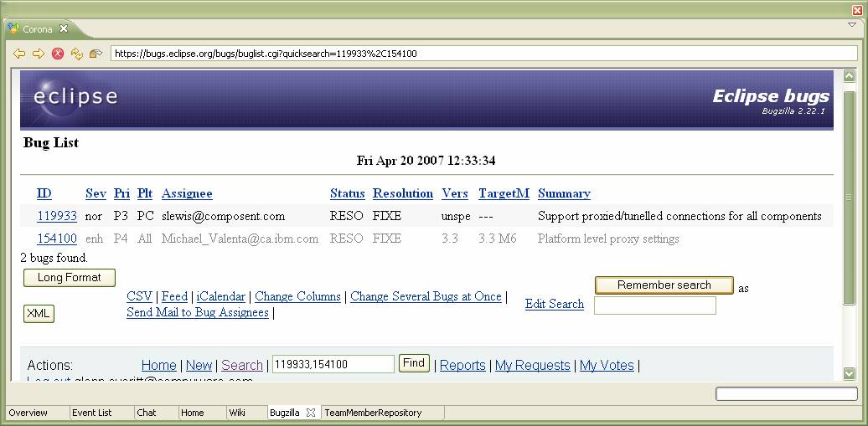Close the Bugzilla bottom tab

click(x=311, y=413)
